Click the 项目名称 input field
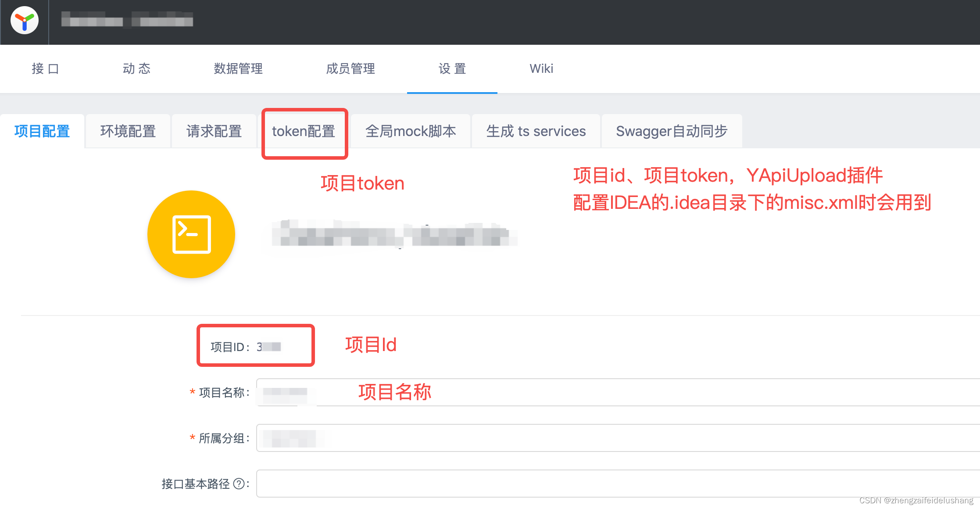 tap(614, 392)
